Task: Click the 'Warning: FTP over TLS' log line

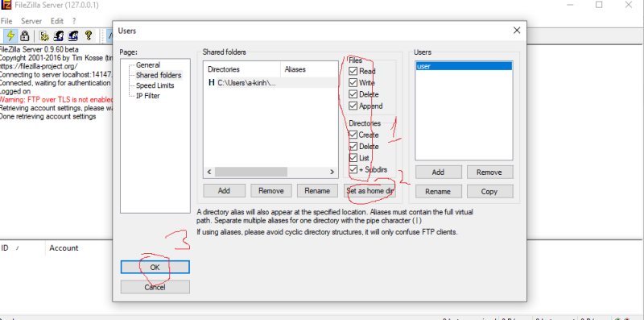Action: click(x=56, y=99)
